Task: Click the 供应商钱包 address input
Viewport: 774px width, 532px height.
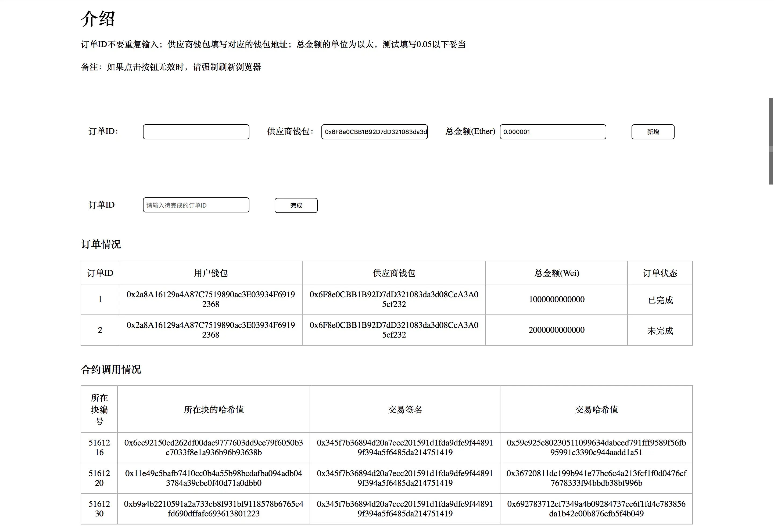Action: point(374,132)
